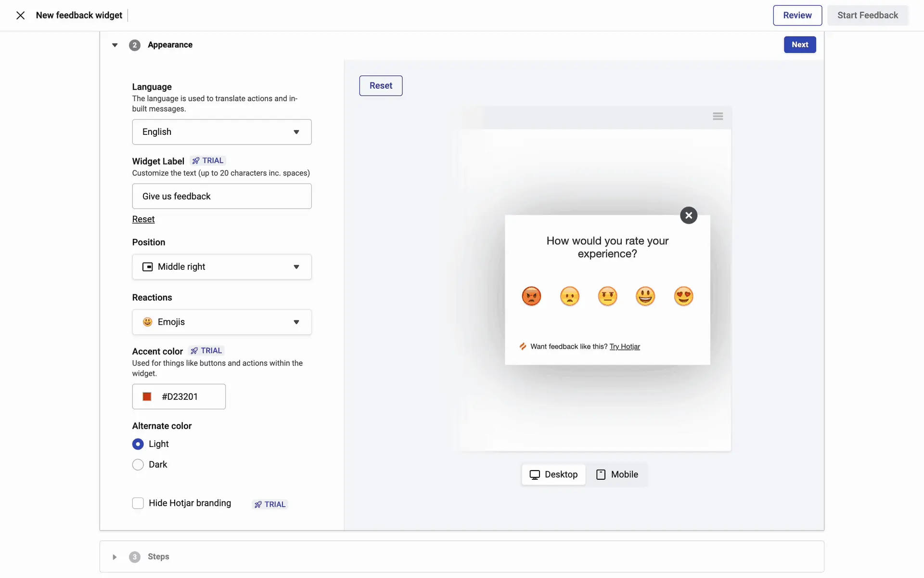
Task: Select the Dark alternate color option
Action: (138, 464)
